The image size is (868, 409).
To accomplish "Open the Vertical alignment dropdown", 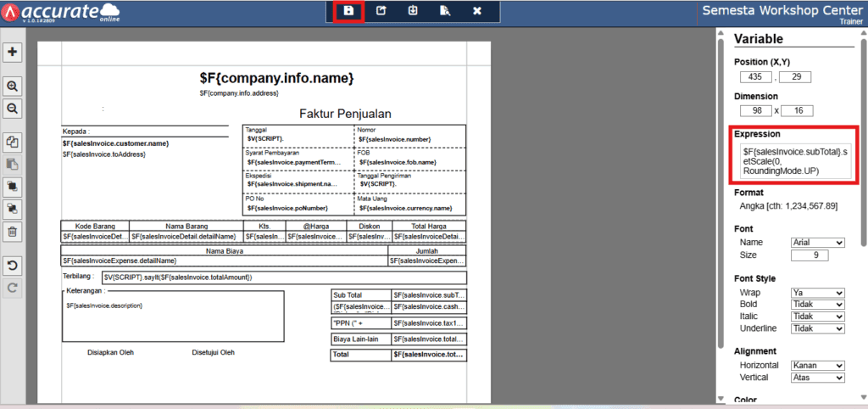I will 817,378.
